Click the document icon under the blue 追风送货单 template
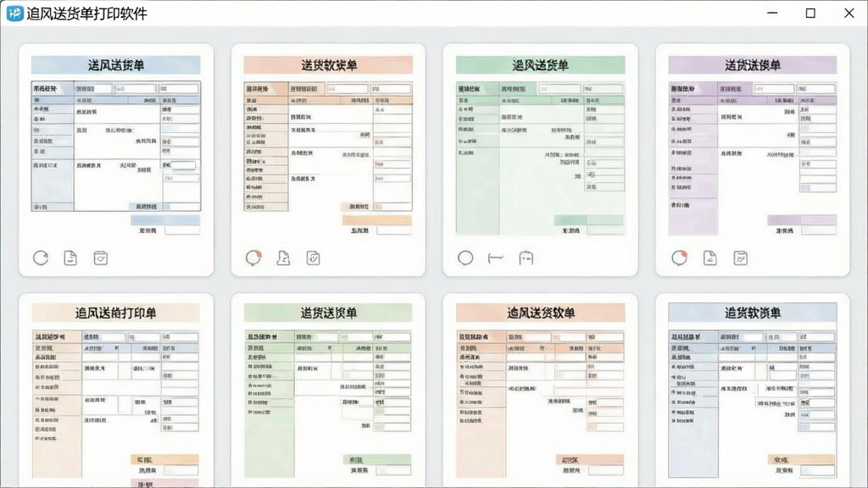Viewport: 868px width, 488px height. pyautogui.click(x=70, y=258)
